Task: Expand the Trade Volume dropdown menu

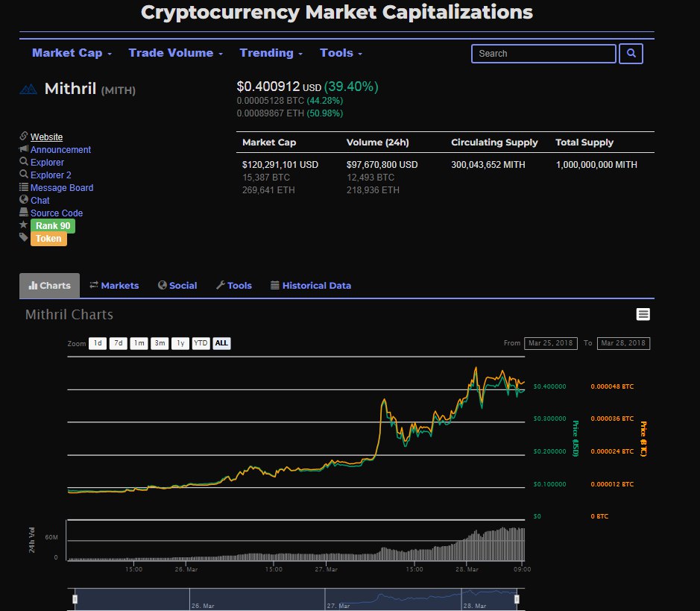Action: point(176,53)
